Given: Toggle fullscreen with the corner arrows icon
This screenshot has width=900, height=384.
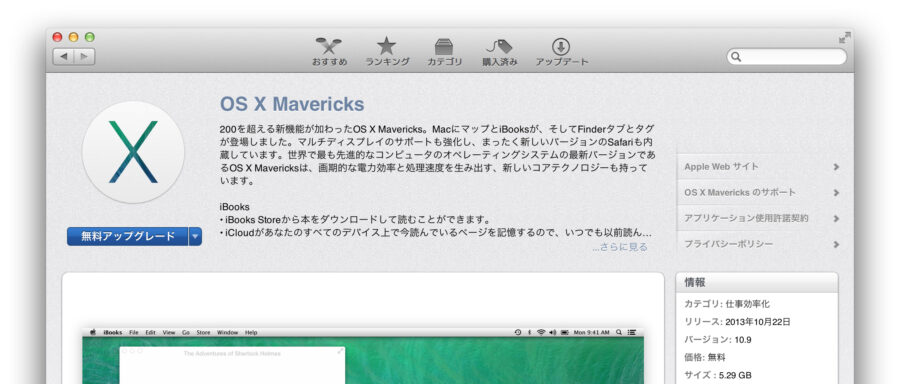Looking at the screenshot, I should coord(844,38).
